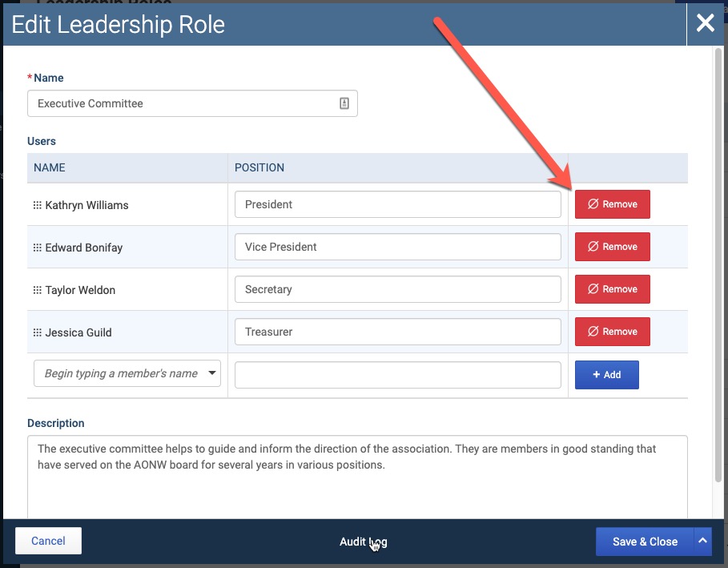Click contact card icon in Name field

point(344,103)
